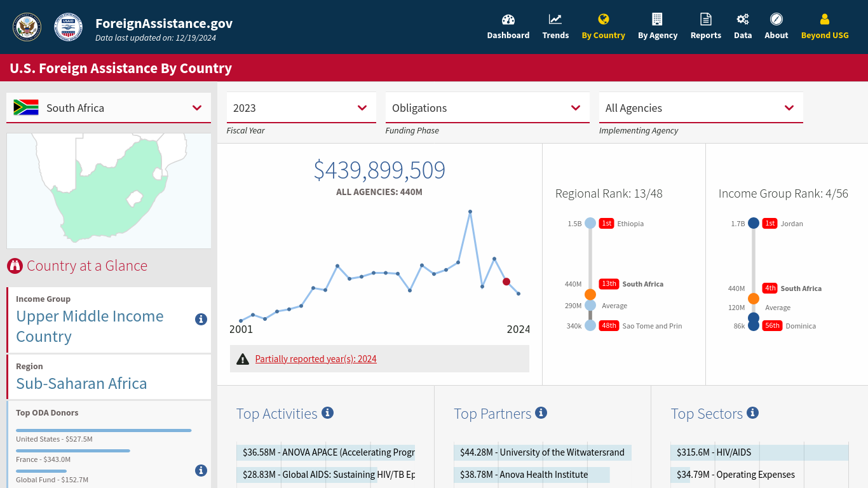
Task: Go to the Trends menu item
Action: coord(555,27)
